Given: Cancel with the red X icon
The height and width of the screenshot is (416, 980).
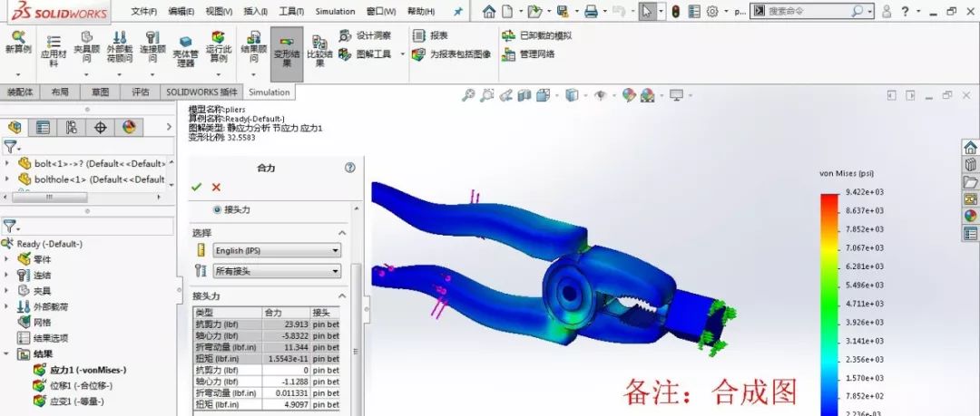Looking at the screenshot, I should point(216,187).
